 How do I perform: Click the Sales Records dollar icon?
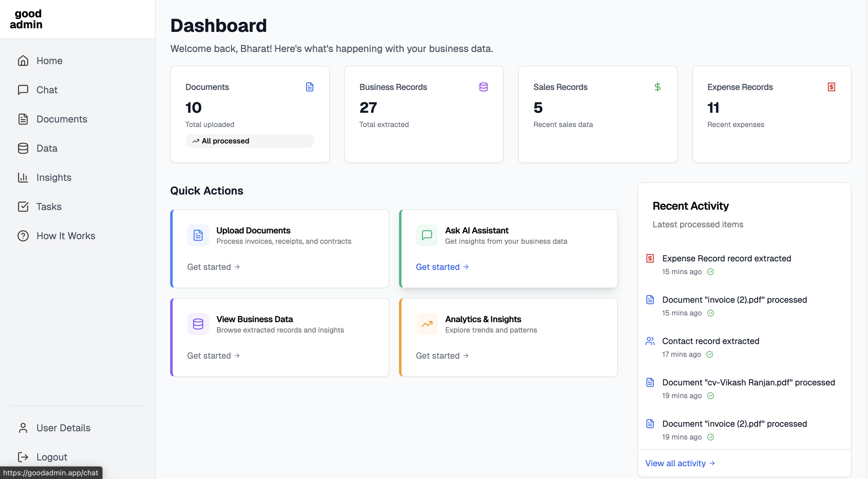pyautogui.click(x=657, y=87)
